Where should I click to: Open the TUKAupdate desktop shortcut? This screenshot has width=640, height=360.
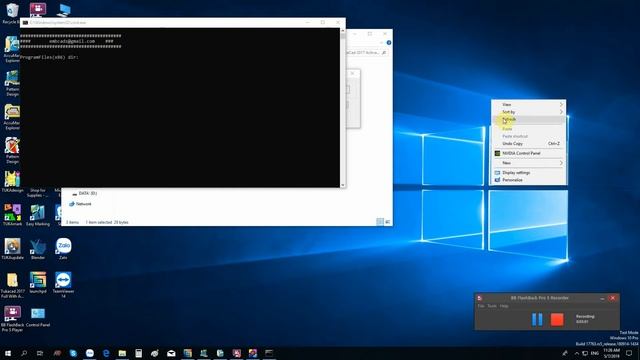coord(12,249)
